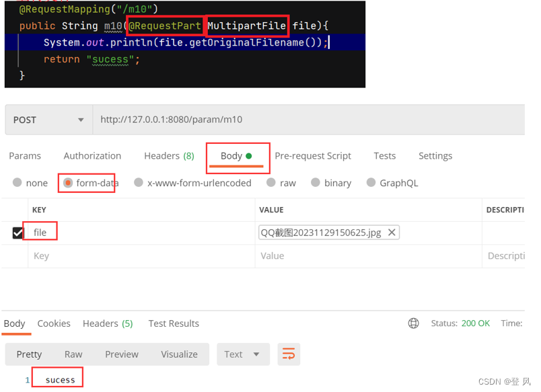Click the @RequestMapping annotation line
The width and height of the screenshot is (541, 392).
pos(88,9)
